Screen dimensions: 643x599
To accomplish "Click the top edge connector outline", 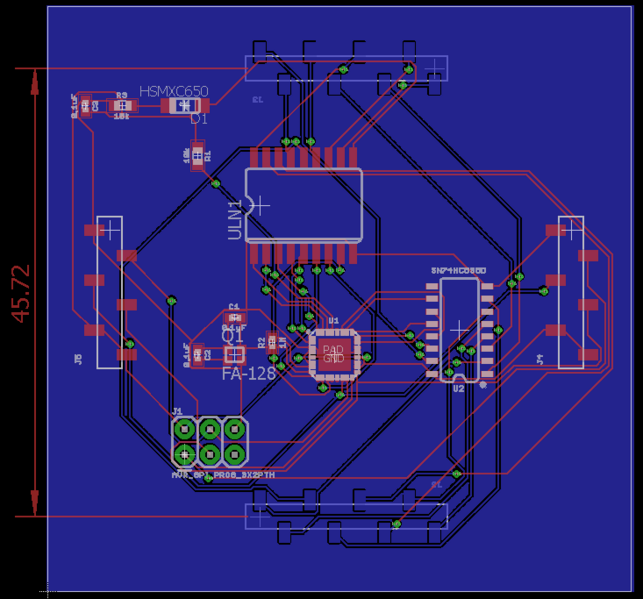I will tap(346, 67).
